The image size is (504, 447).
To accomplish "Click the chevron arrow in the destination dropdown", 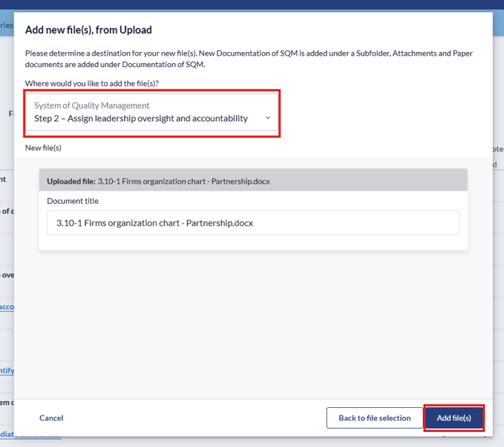I will [268, 118].
